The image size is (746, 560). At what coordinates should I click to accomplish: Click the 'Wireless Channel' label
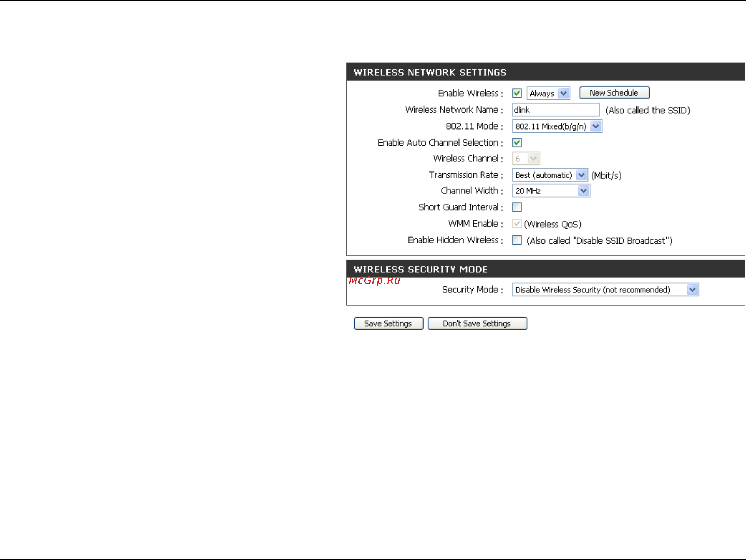click(468, 159)
